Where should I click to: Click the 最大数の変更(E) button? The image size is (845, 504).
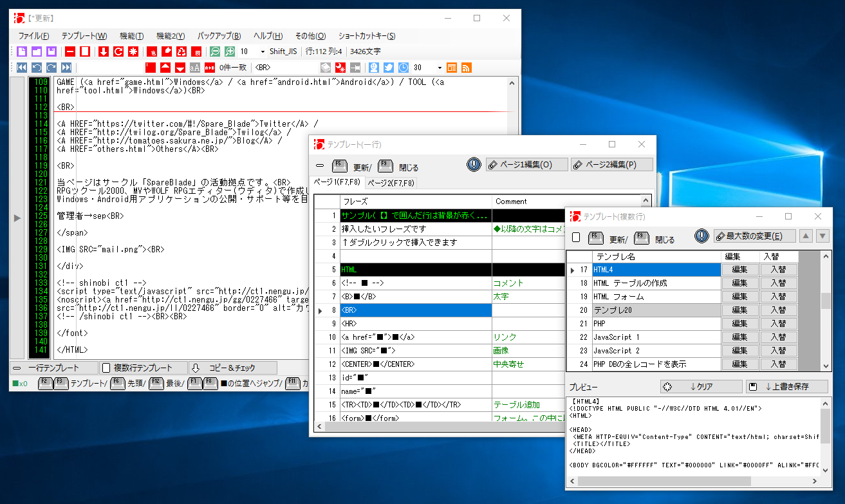(754, 236)
